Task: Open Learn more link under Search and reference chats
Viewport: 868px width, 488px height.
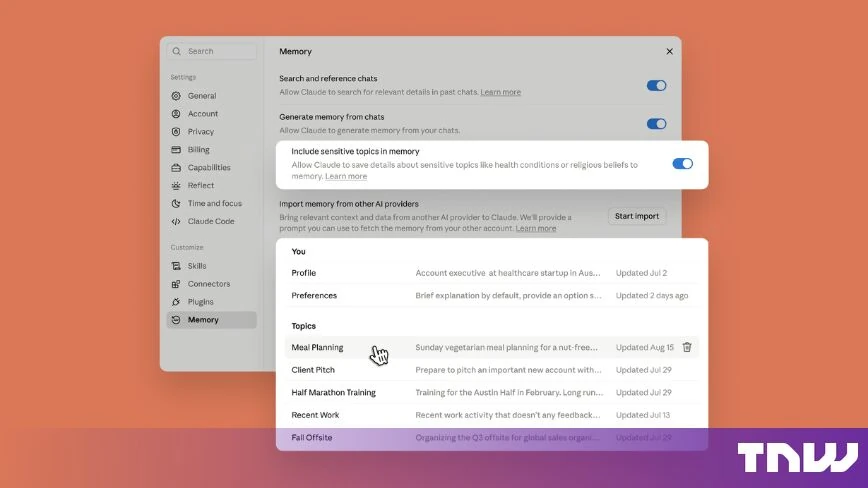Action: click(500, 92)
